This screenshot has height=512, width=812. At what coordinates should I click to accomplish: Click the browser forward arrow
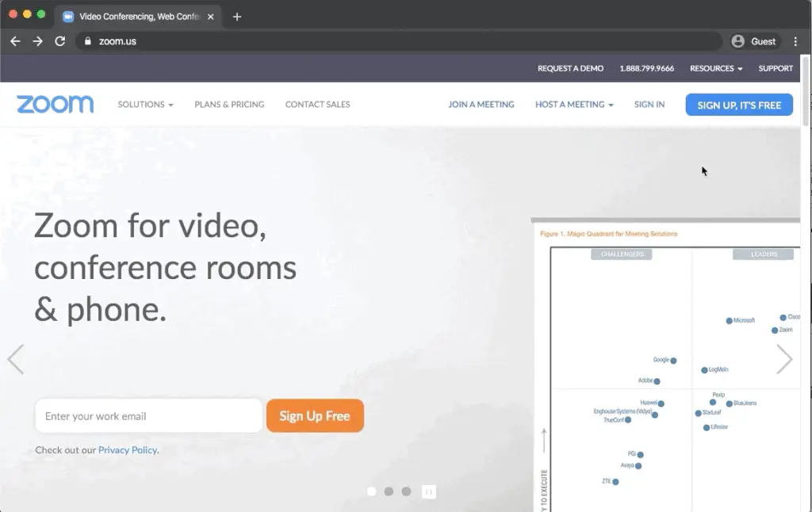(x=37, y=41)
